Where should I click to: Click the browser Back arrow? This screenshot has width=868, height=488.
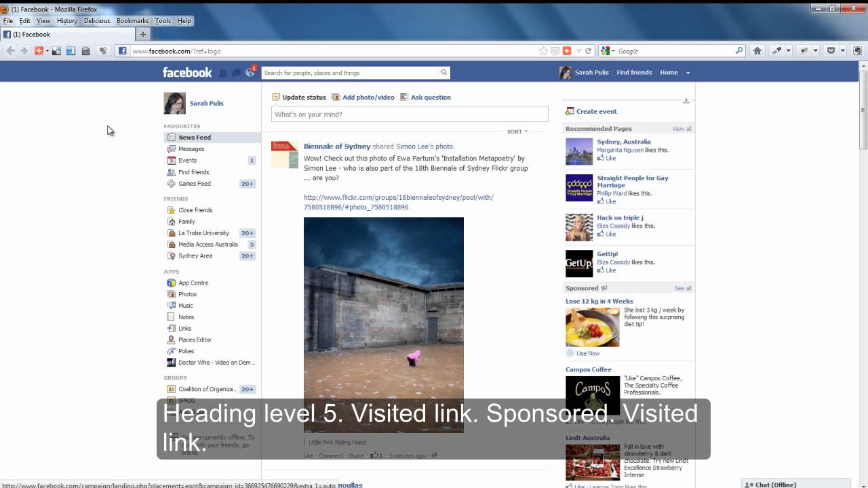point(10,51)
